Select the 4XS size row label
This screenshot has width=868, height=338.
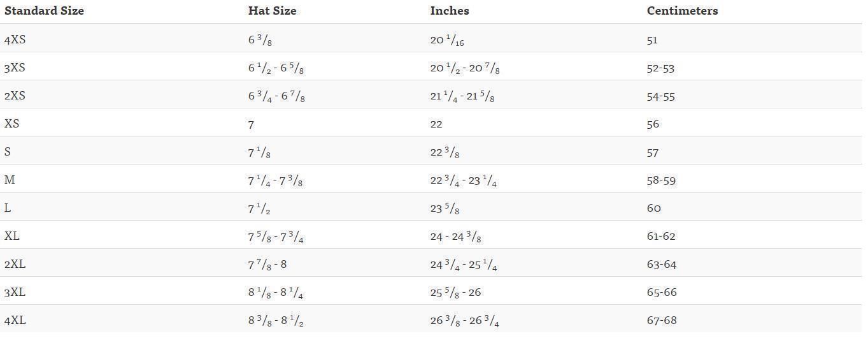pyautogui.click(x=15, y=40)
